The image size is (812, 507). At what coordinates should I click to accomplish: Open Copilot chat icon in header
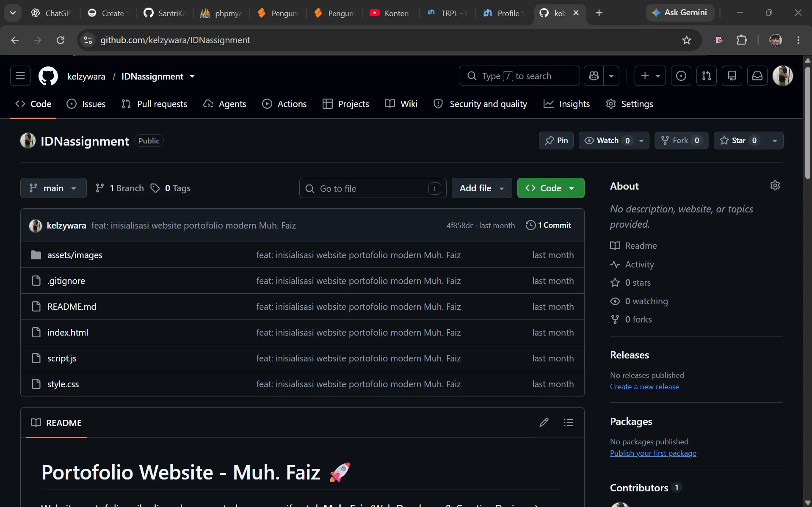click(x=594, y=76)
